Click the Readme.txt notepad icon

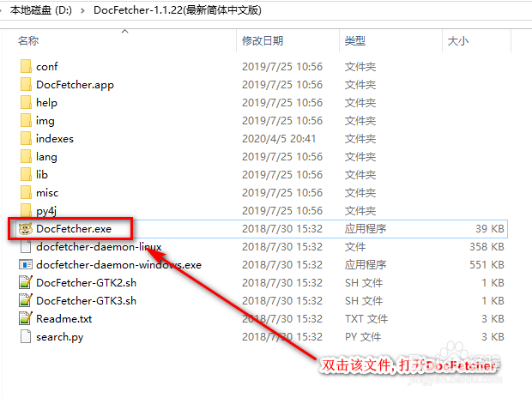[26, 318]
